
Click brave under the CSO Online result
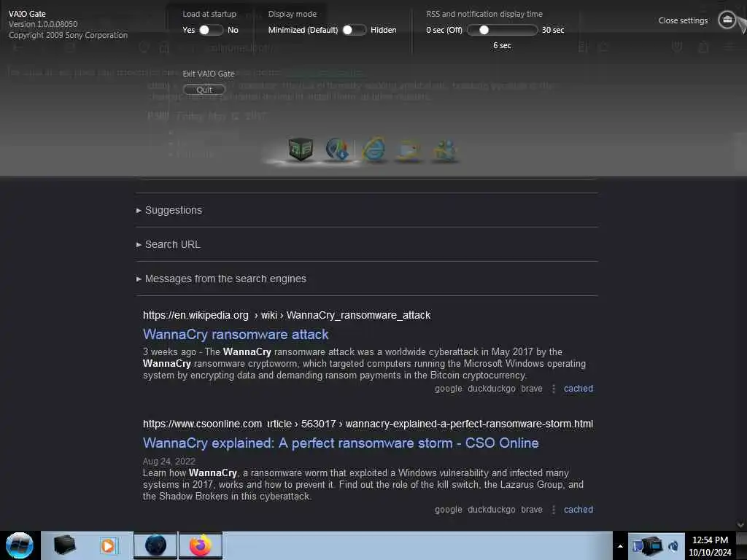click(x=532, y=510)
